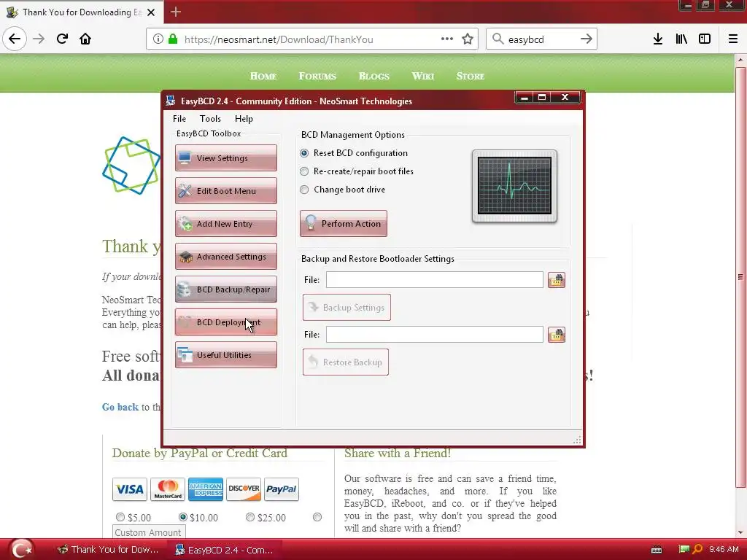Screen dimensions: 747x560
Task: Click the easybcd search box
Action: coord(541,39)
